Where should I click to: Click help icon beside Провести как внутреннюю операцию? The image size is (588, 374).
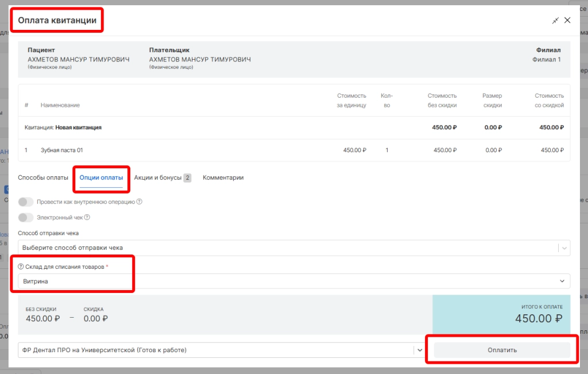tap(140, 202)
